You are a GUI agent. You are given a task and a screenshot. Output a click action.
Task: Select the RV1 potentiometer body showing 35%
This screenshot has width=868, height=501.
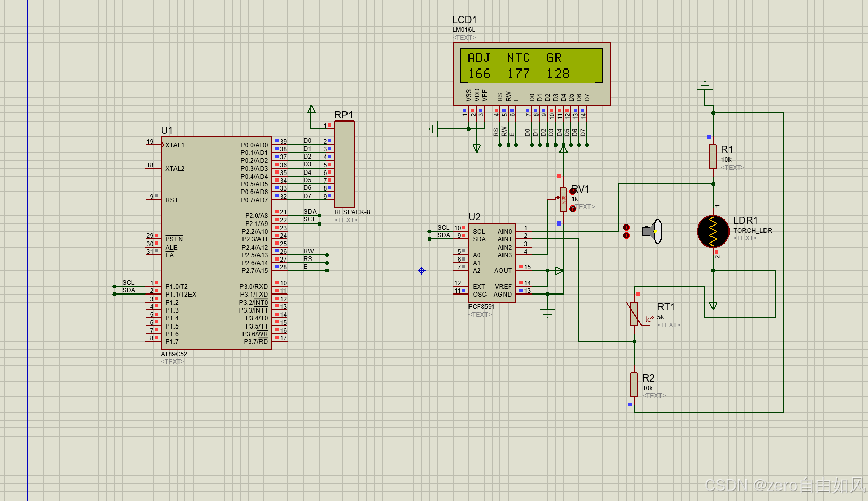click(563, 200)
